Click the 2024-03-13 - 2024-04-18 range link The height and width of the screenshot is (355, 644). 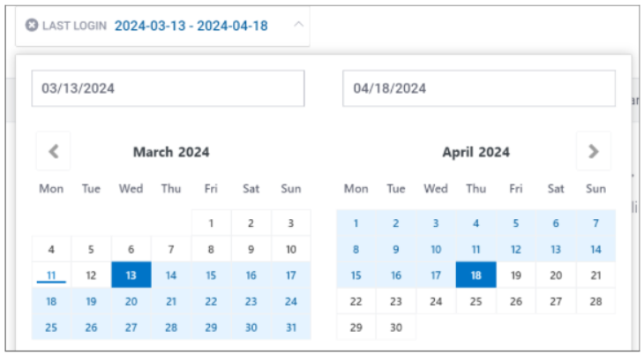tap(191, 25)
